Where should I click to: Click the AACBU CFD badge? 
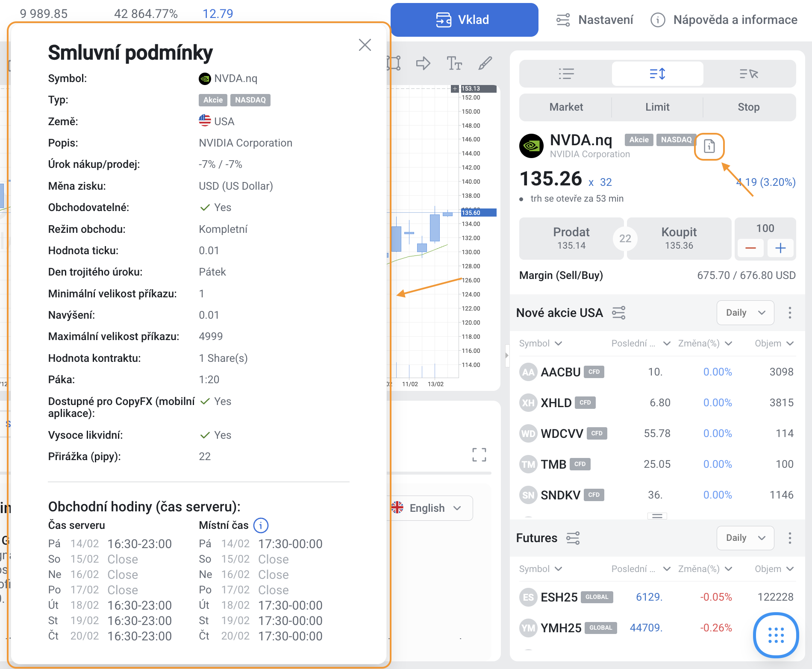tap(594, 372)
